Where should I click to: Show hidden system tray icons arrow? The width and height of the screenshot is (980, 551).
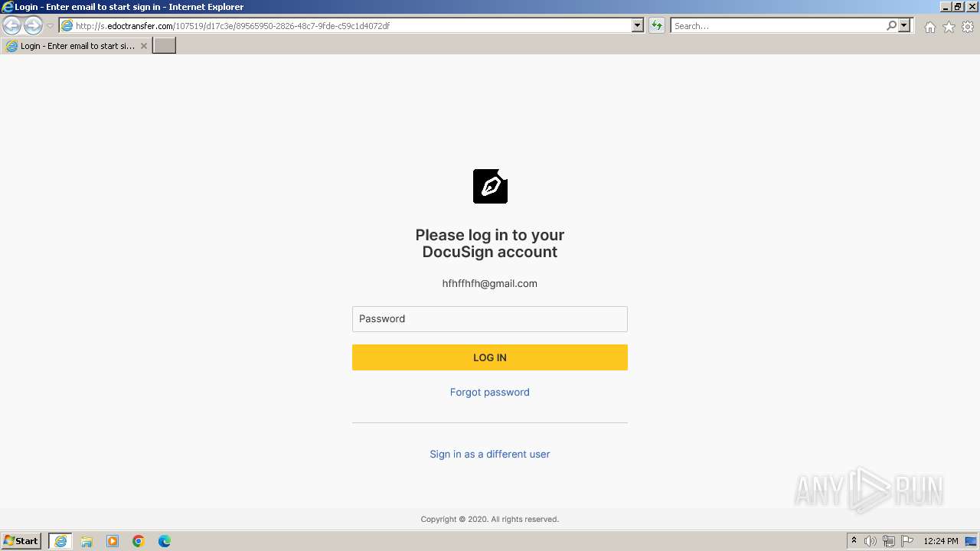click(854, 541)
